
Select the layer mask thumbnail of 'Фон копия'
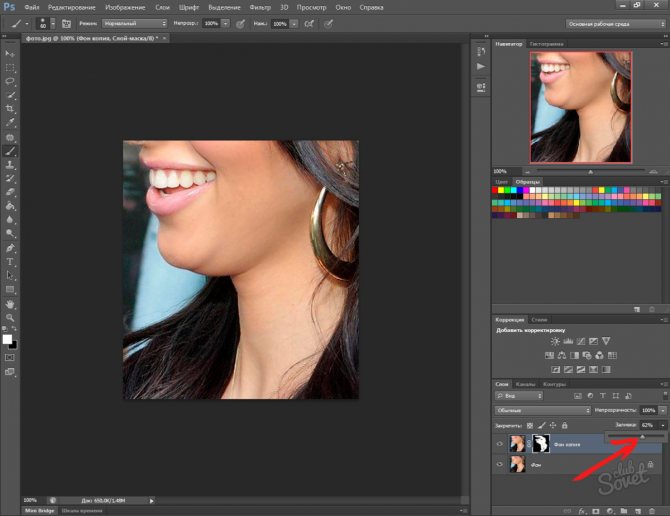541,443
